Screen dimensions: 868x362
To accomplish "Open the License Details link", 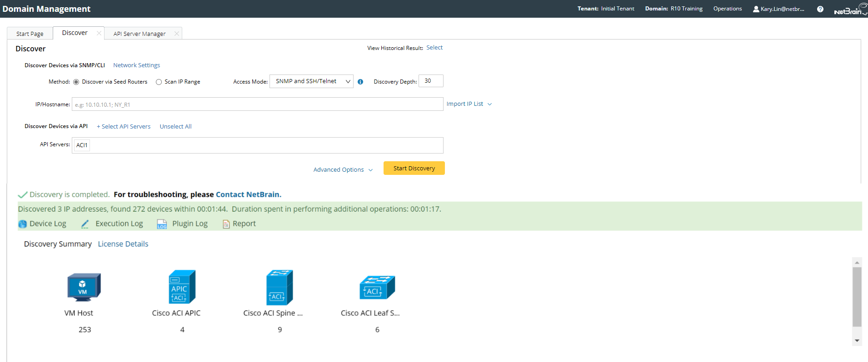I will [x=123, y=244].
